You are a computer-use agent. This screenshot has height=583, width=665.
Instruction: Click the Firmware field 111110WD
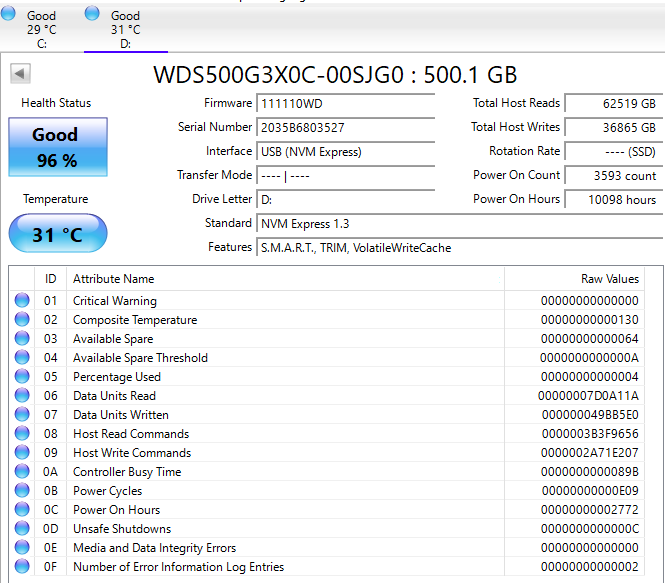[x=346, y=103]
